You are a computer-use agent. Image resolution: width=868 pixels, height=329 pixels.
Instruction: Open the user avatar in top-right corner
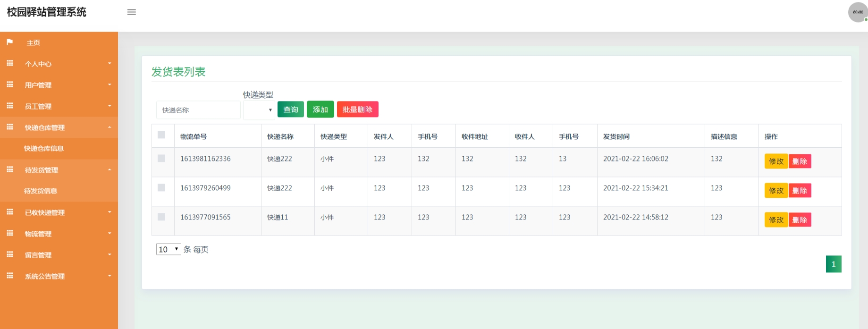click(x=858, y=12)
